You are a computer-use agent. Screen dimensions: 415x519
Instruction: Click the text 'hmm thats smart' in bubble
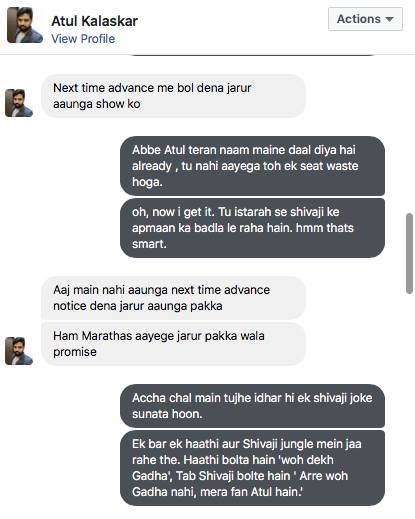click(x=243, y=236)
